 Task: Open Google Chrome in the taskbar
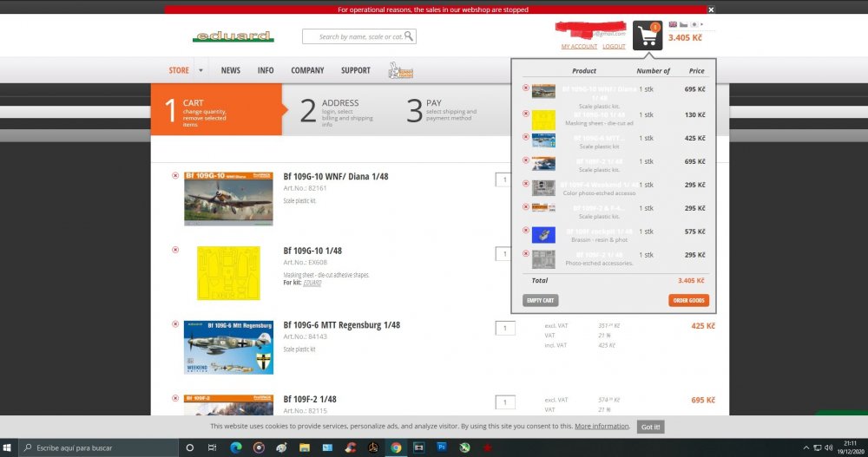[396, 447]
